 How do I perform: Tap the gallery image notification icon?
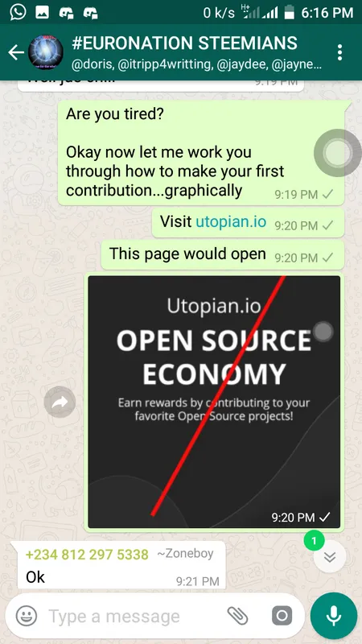tap(43, 13)
